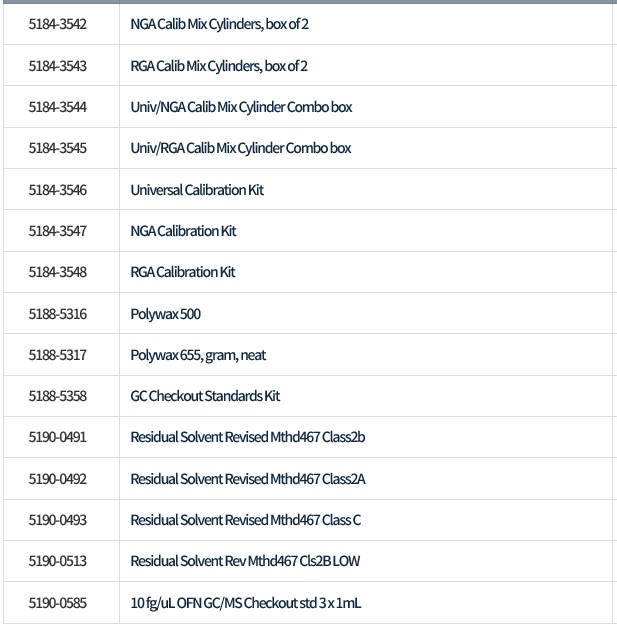Screen dimensions: 617x626
Task: Click Polywax 655, gram, neat text
Action: 198,355
